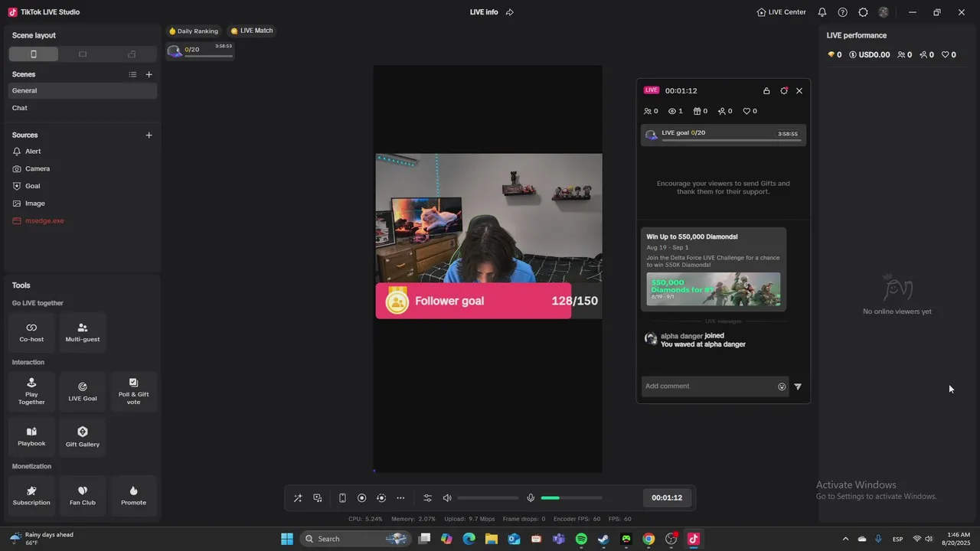Open Google Chrome from the taskbar

(648, 539)
